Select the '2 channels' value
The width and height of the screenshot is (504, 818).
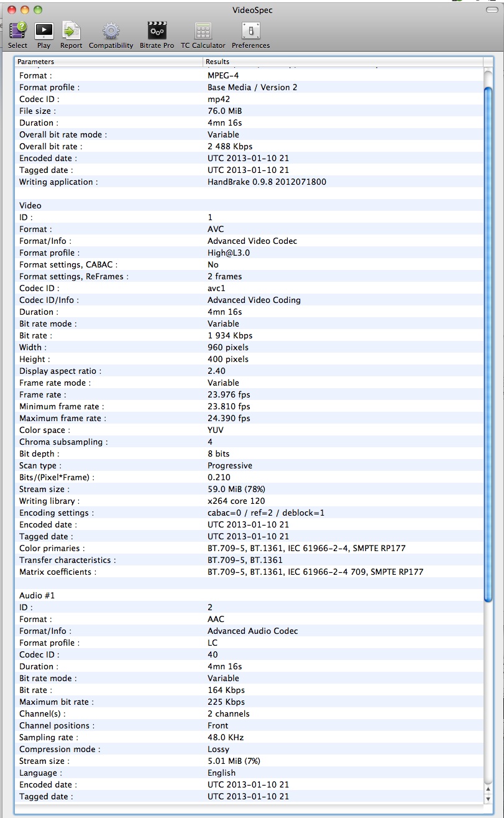(228, 713)
